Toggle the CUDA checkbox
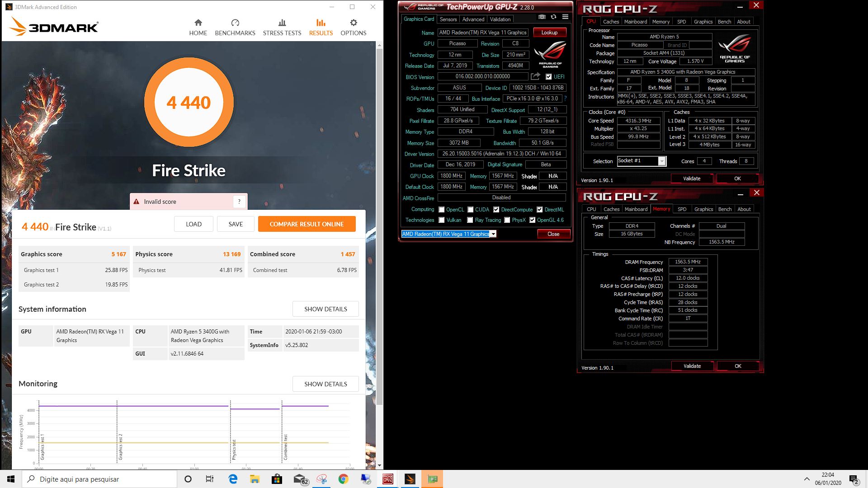Image resolution: width=868 pixels, height=488 pixels. click(471, 210)
